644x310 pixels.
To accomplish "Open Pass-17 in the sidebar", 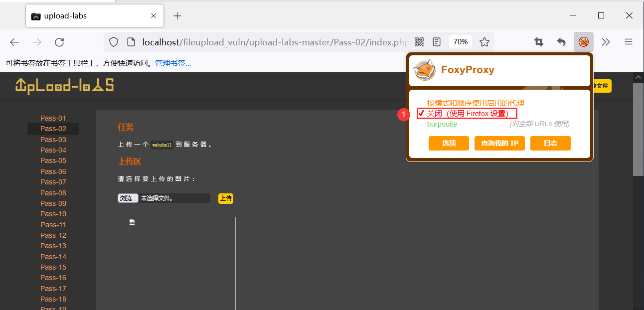I will coord(53,289).
